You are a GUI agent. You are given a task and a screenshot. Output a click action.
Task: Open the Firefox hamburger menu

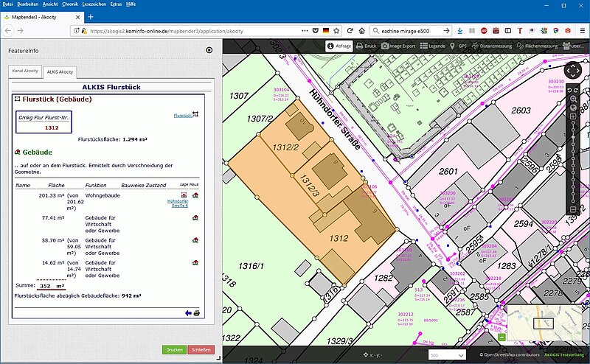(580, 31)
